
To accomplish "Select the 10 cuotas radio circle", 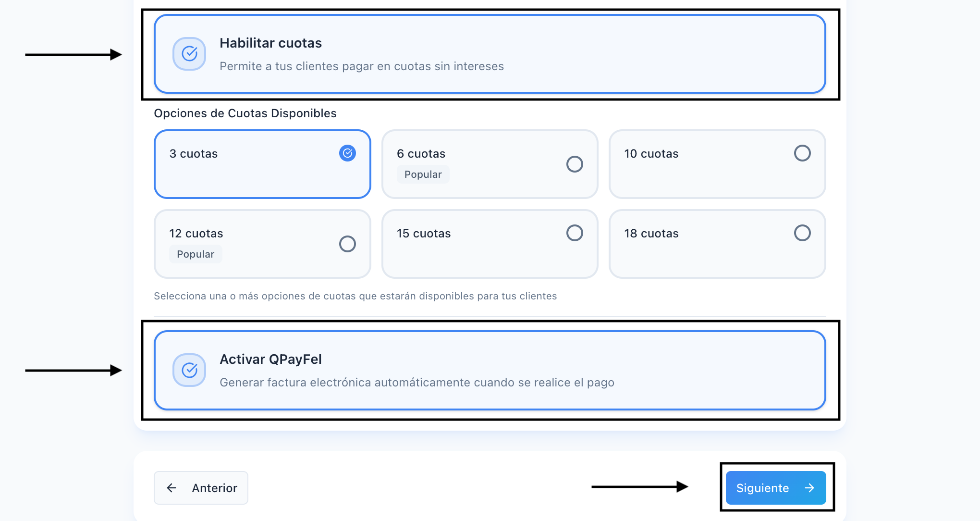I will click(802, 153).
